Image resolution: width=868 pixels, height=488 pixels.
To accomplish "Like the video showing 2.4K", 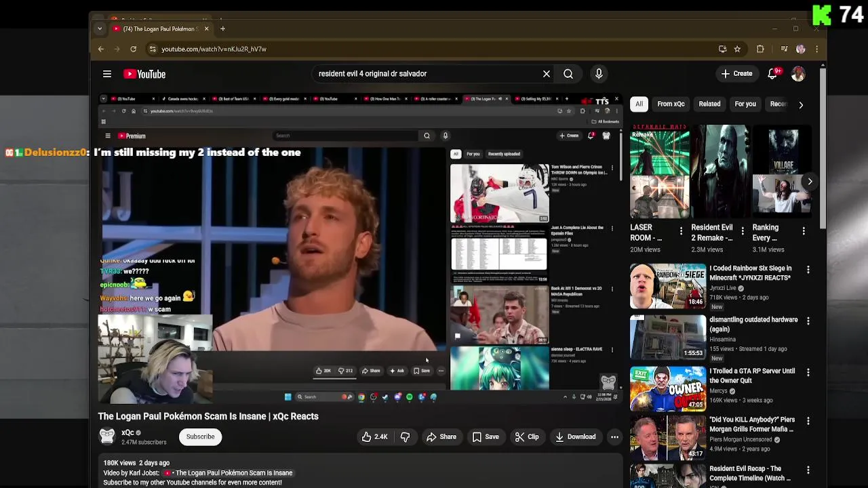I will pyautogui.click(x=374, y=437).
